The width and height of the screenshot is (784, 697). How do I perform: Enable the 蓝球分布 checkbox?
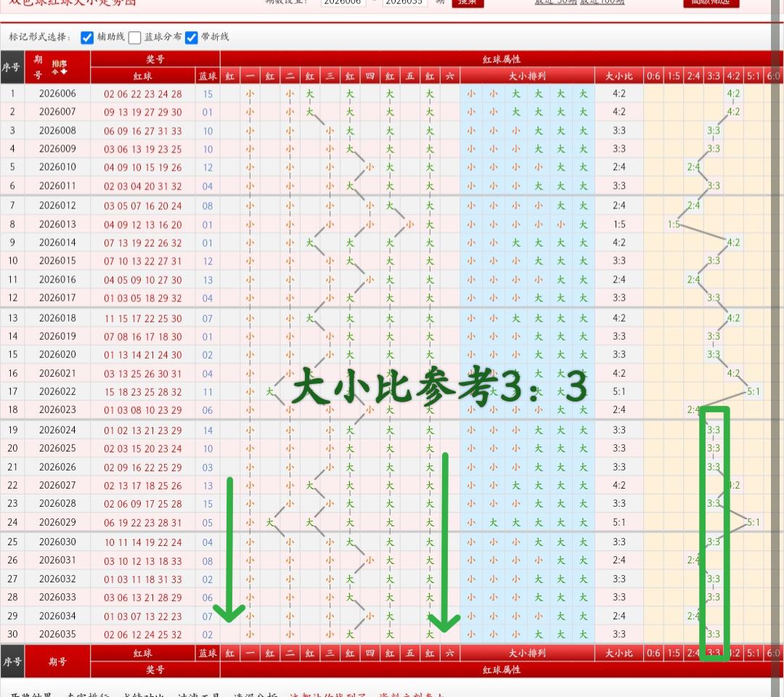pyautogui.click(x=134, y=37)
